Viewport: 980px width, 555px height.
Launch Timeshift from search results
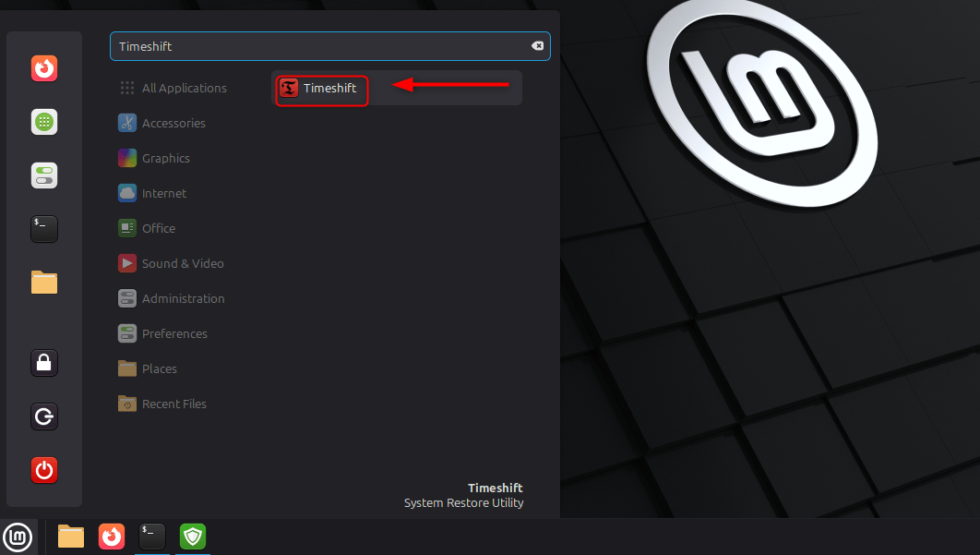(x=321, y=89)
